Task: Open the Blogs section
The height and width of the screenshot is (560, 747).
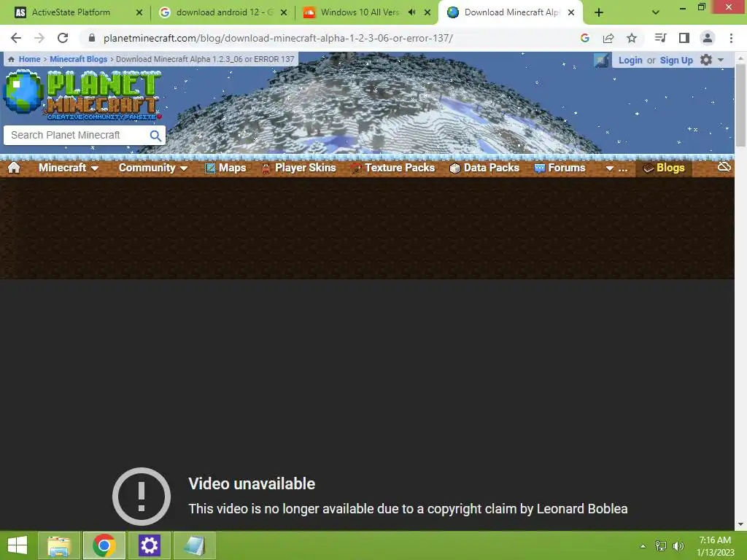Action: click(x=664, y=168)
